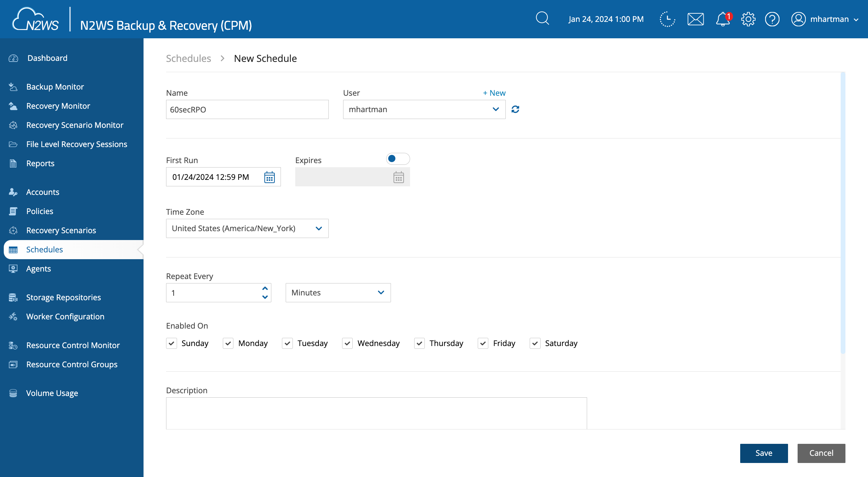Viewport: 868px width, 477px height.
Task: Click the Cancel button
Action: tap(821, 453)
